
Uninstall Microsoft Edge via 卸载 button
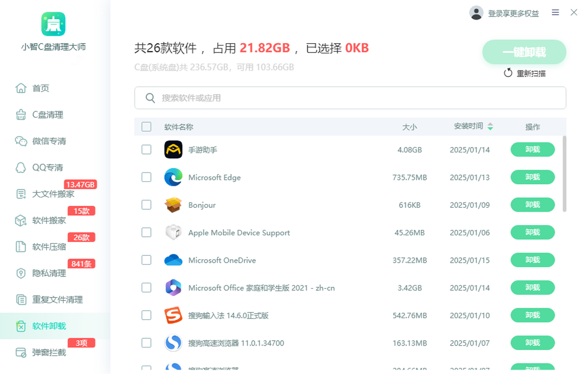pos(533,177)
